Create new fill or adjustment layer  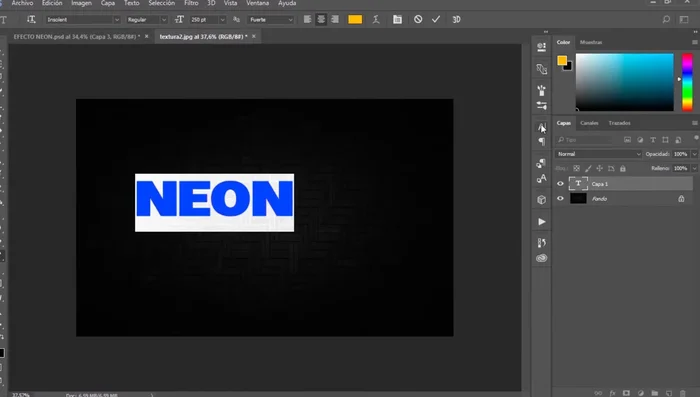pyautogui.click(x=641, y=393)
